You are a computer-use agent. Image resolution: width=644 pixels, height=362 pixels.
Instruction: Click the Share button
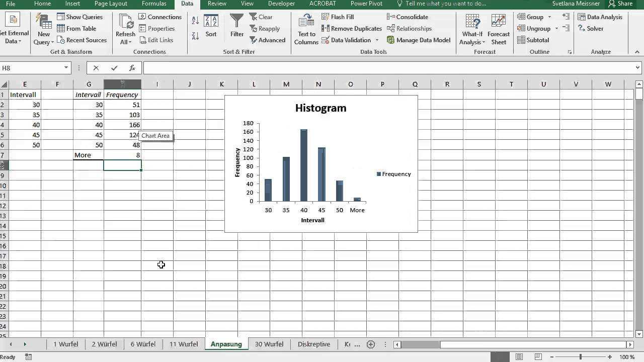tap(620, 4)
